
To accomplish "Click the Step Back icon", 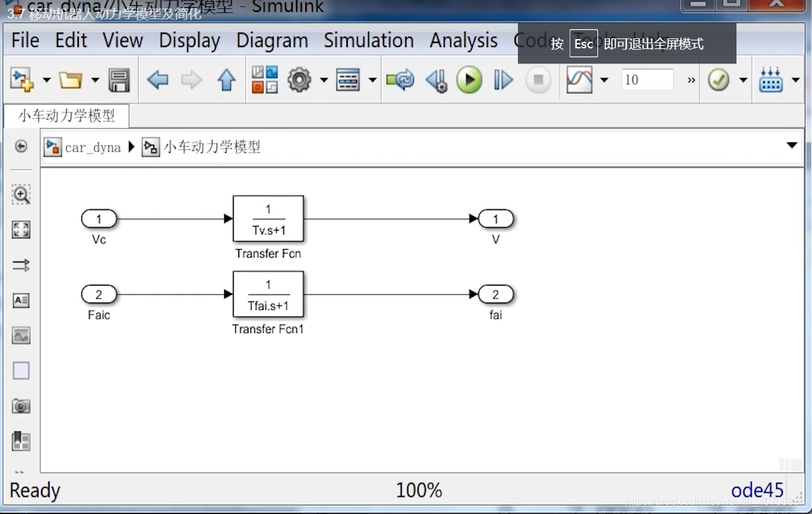I will pyautogui.click(x=436, y=81).
